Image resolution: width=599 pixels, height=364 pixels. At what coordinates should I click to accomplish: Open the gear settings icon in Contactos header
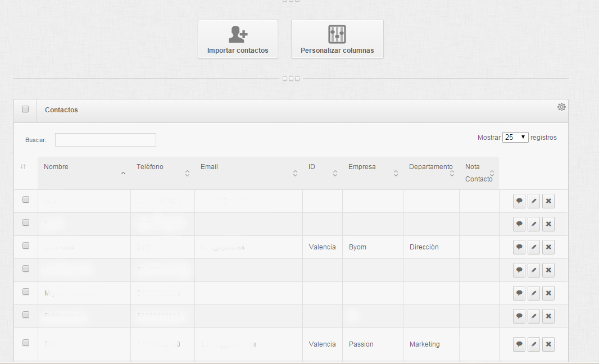coord(561,107)
